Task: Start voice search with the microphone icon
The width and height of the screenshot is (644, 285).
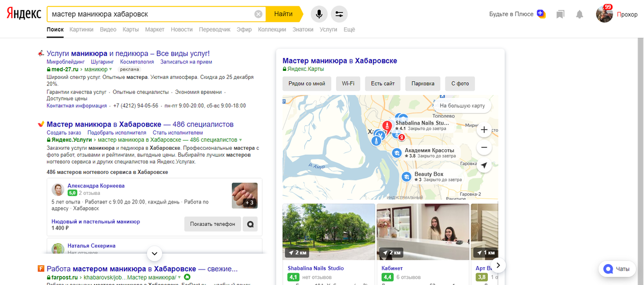Action: (x=319, y=14)
